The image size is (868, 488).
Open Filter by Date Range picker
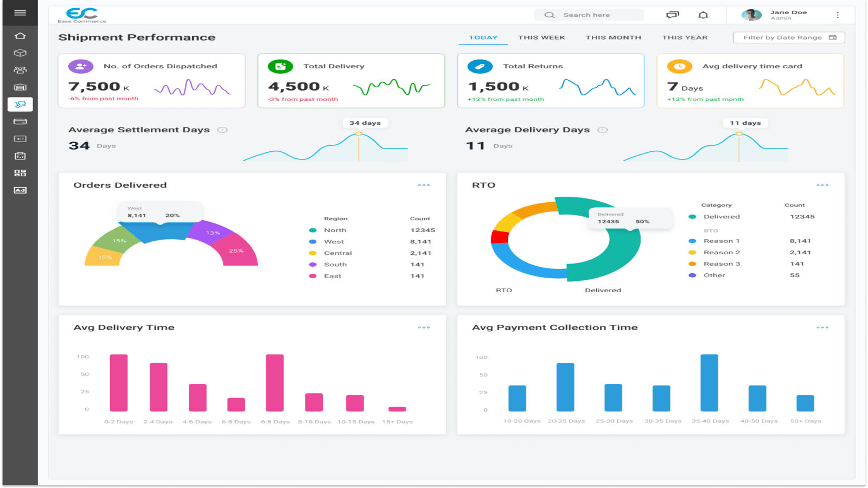[789, 37]
